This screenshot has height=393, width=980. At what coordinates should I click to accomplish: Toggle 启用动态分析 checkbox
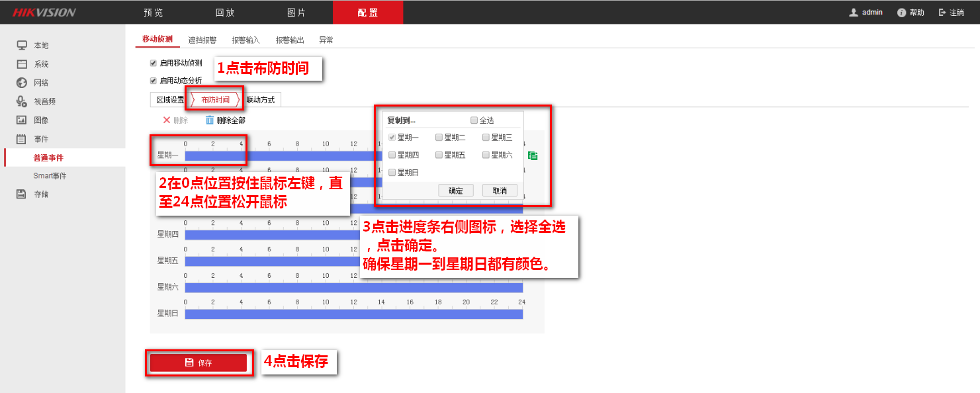pos(154,81)
